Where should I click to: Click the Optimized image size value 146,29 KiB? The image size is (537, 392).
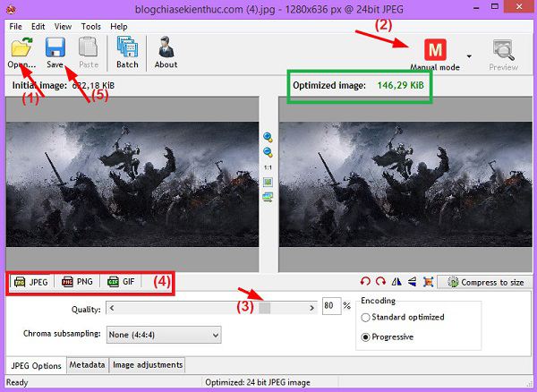400,85
